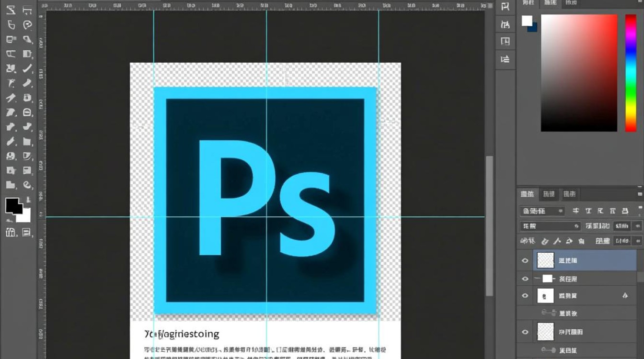Select the top-right tool in the toolbox

pos(27,10)
